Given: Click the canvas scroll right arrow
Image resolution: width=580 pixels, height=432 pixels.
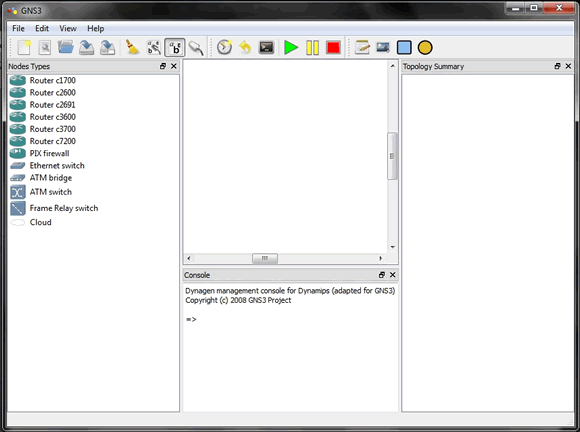Looking at the screenshot, I should coord(381,258).
